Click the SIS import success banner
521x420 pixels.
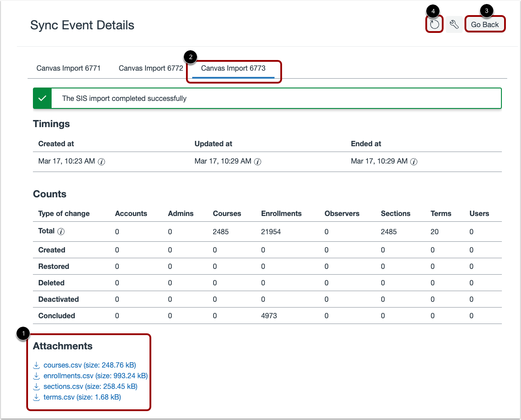[x=267, y=98]
